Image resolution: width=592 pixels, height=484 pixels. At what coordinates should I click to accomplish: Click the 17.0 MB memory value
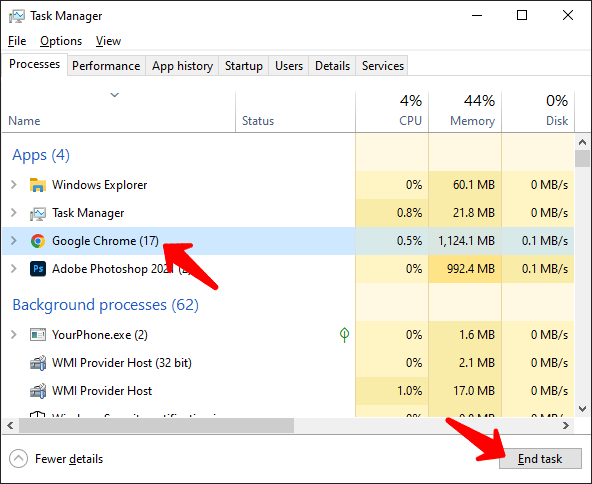[x=473, y=391]
